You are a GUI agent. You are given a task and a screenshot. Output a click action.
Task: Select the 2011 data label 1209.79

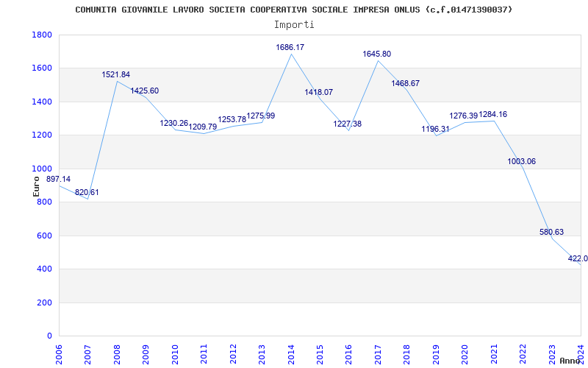point(203,127)
